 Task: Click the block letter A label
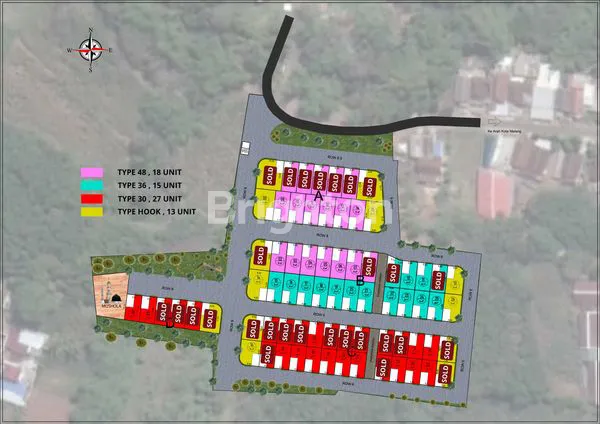coord(318,196)
